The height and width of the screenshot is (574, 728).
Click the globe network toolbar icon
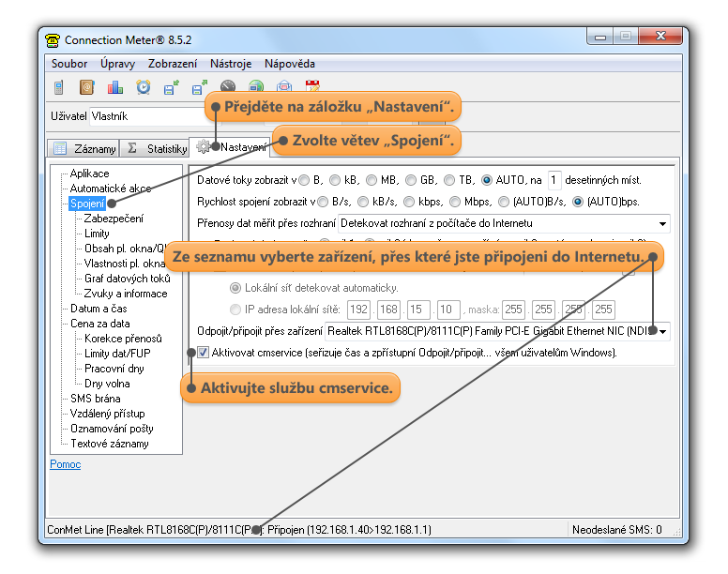click(x=256, y=86)
